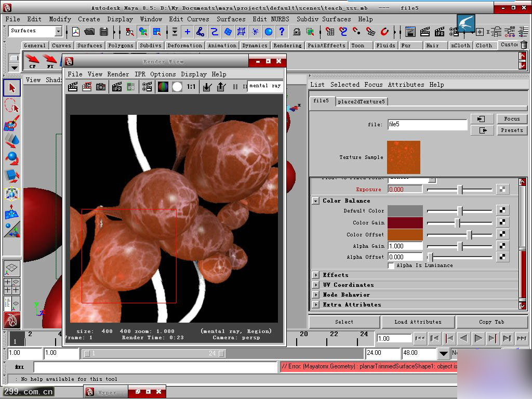
Task: Open the Render menu in Render View
Action: pos(118,74)
